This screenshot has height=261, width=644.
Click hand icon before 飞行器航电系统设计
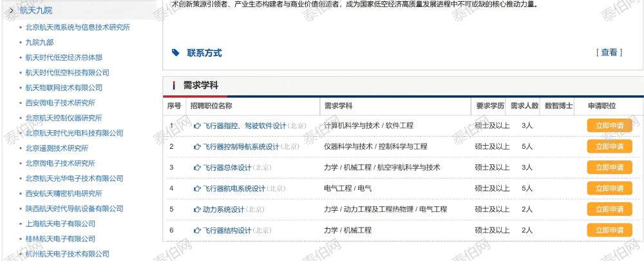click(197, 189)
